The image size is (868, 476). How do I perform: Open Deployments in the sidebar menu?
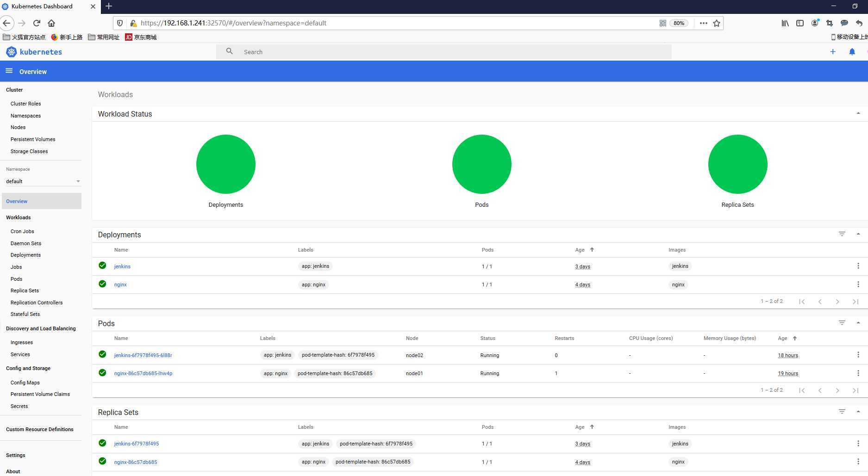click(x=25, y=255)
